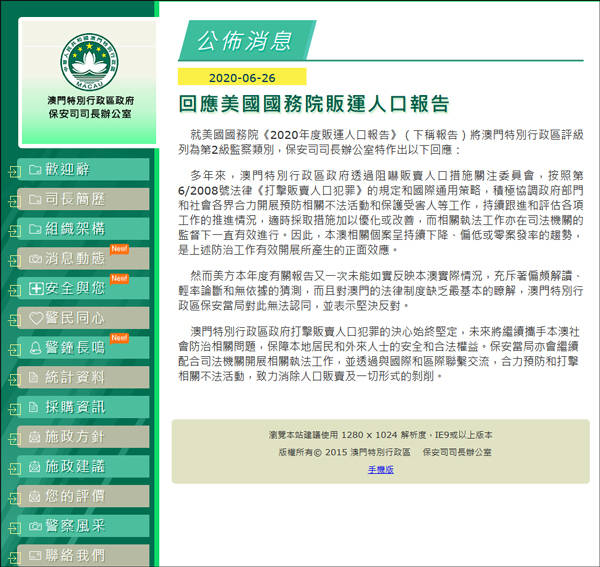Screen dimensions: 600x567
Task: Click the card icon beside 聯絡我們
Action: (35, 555)
